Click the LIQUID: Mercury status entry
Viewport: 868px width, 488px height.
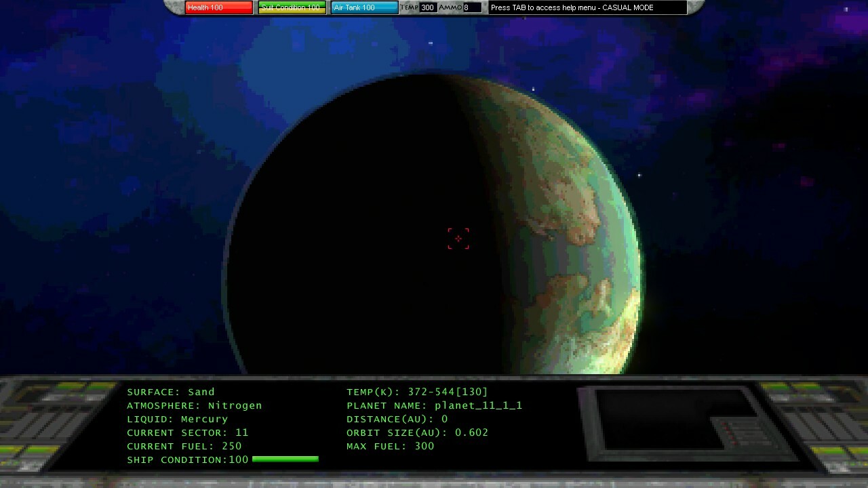(178, 419)
